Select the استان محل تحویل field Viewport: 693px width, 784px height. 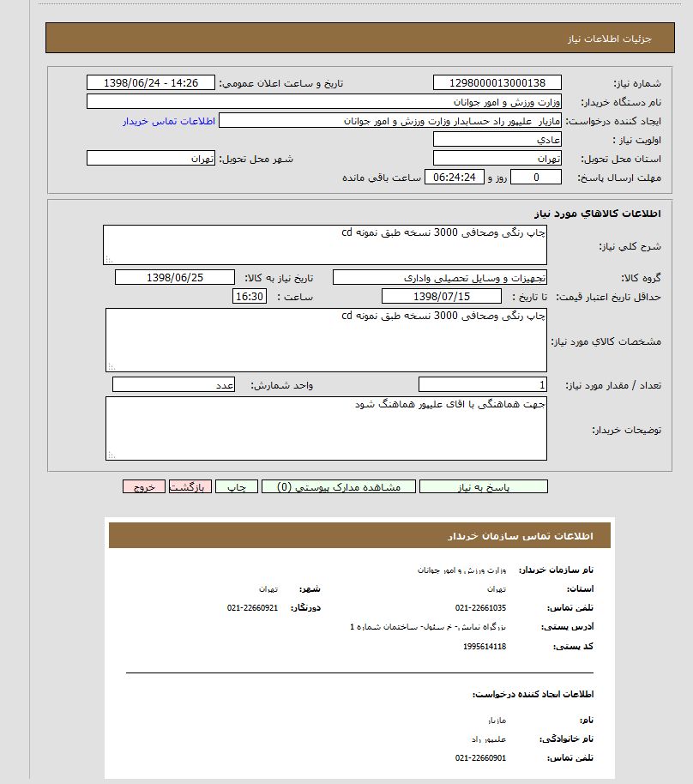click(x=497, y=158)
